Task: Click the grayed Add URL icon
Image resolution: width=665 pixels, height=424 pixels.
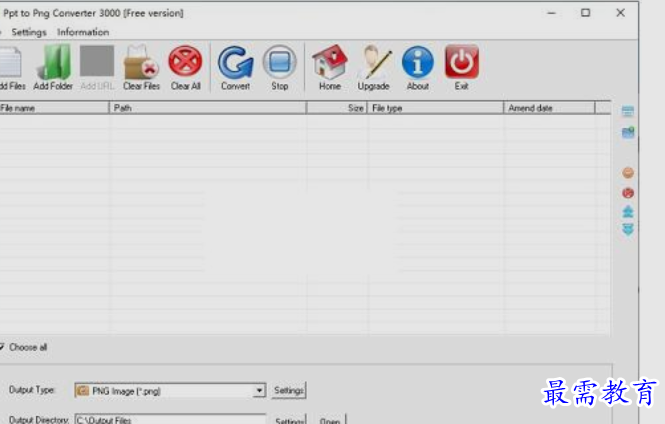Action: [x=97, y=61]
